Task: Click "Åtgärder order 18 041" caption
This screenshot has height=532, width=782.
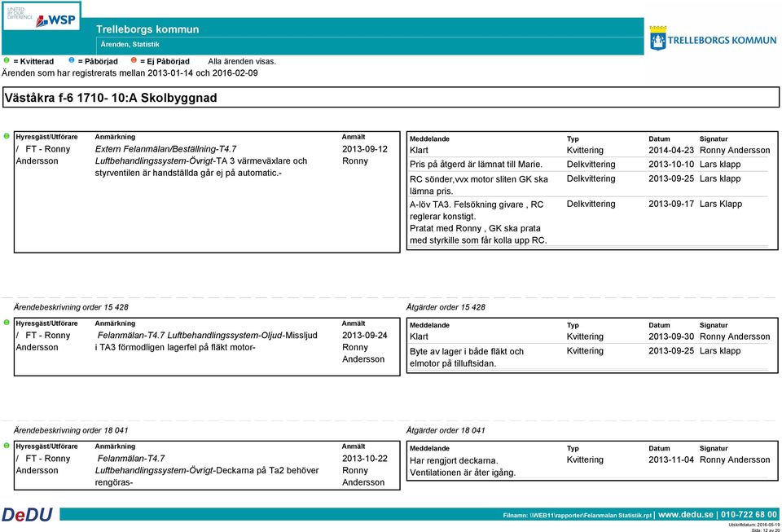Action: (x=446, y=430)
